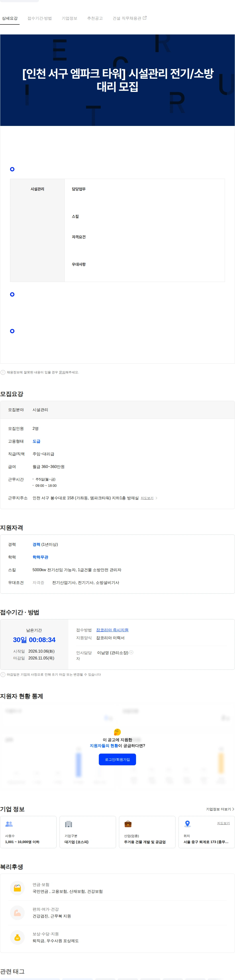This screenshot has width=235, height=980.
Task: Click the 잡코리아 이력서 application format text
Action: coord(110,638)
